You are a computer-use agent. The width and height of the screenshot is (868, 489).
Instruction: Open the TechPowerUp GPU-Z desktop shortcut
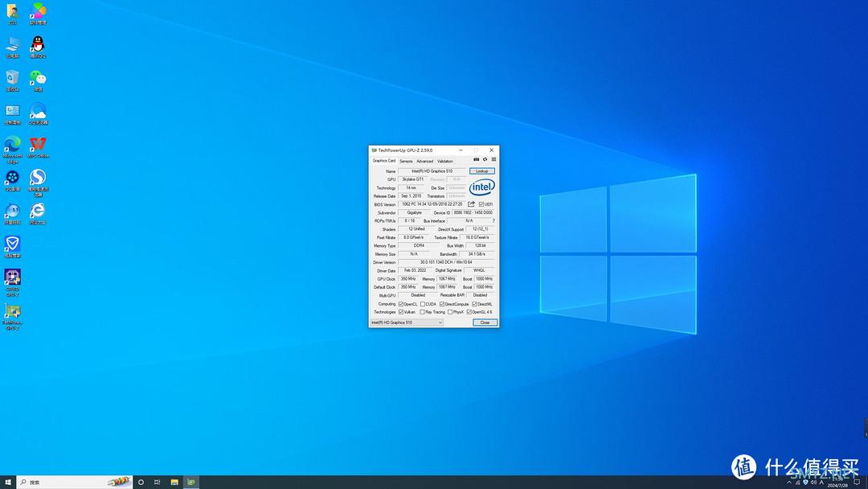[x=12, y=317]
